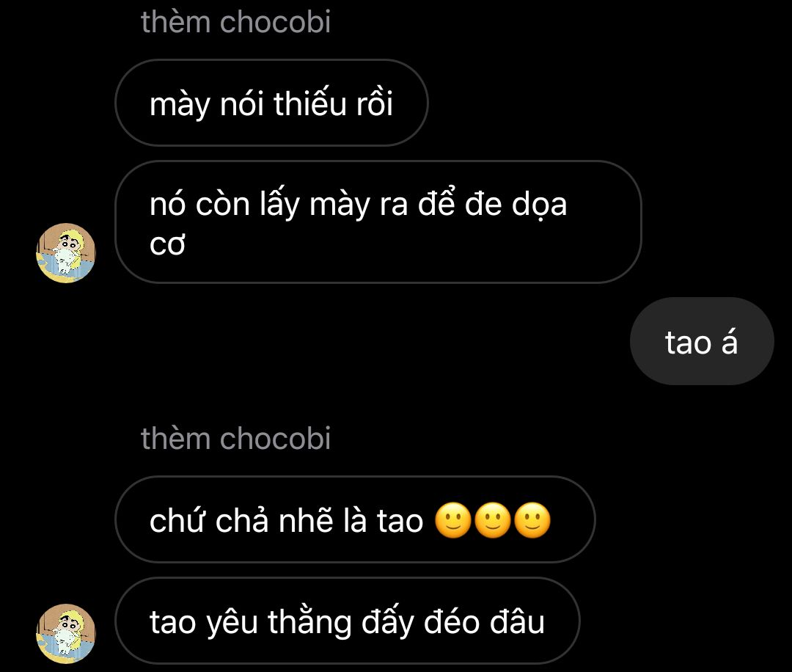792x672 pixels.
Task: Click the middle smiley emoji of the three
Action: click(x=493, y=520)
